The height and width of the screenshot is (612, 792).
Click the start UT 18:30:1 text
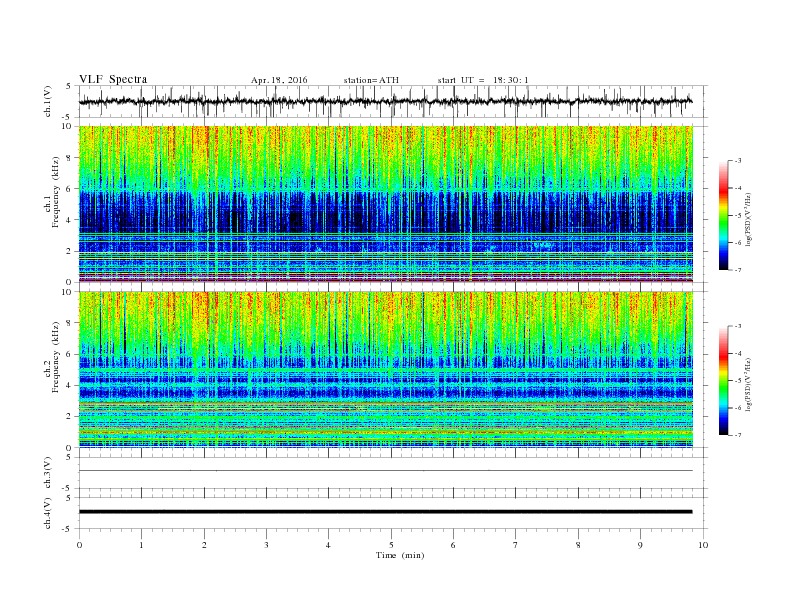coord(483,80)
